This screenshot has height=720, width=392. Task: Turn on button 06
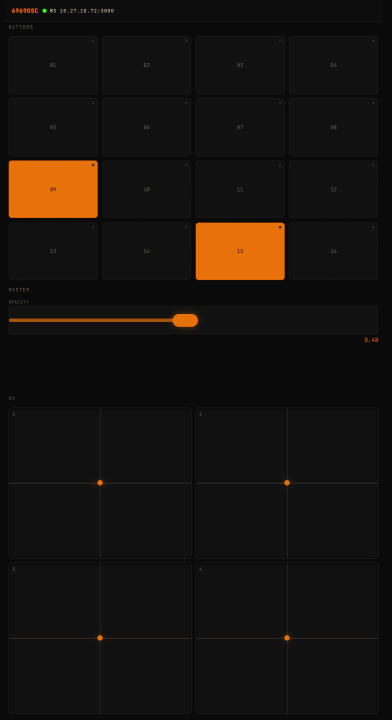pos(146,127)
